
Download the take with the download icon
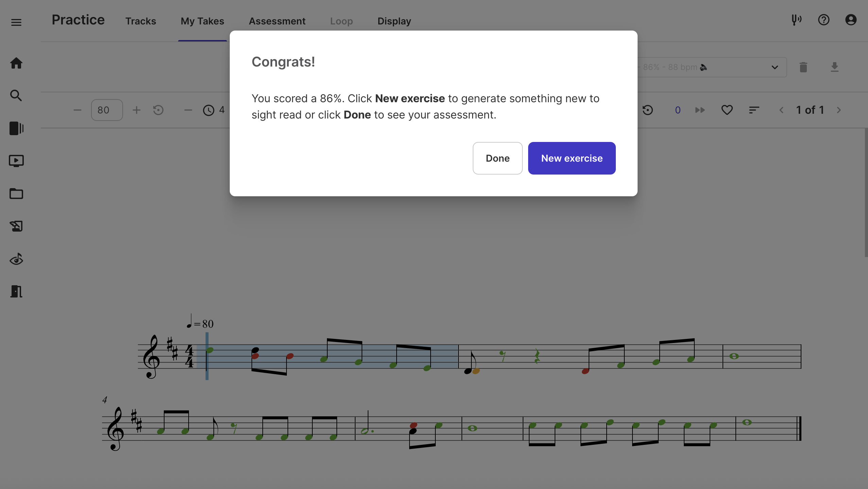point(835,67)
